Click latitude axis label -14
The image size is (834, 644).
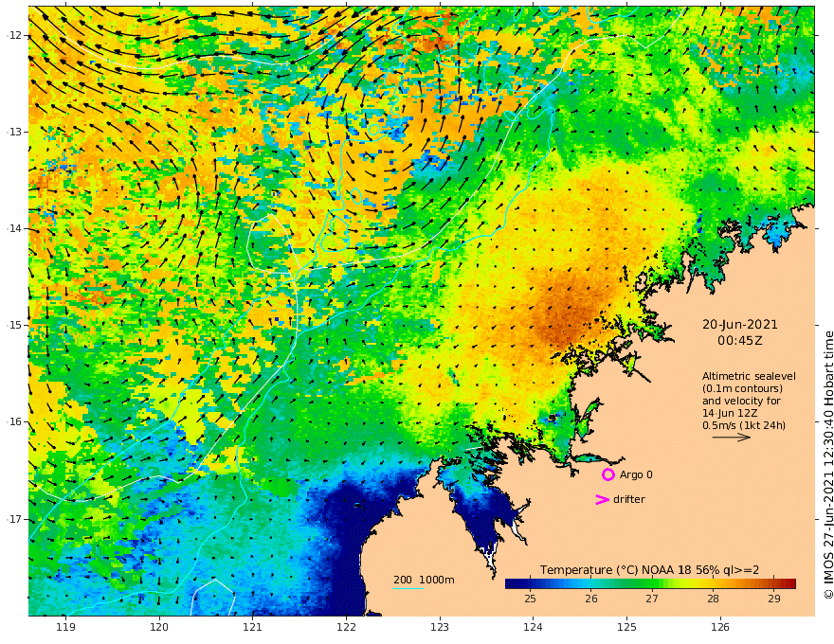pyautogui.click(x=14, y=228)
